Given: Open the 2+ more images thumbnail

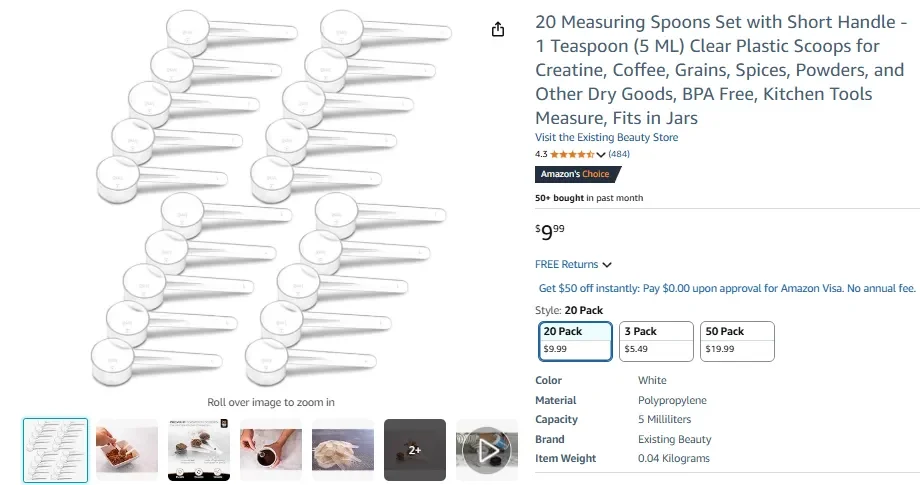Looking at the screenshot, I should (x=415, y=450).
